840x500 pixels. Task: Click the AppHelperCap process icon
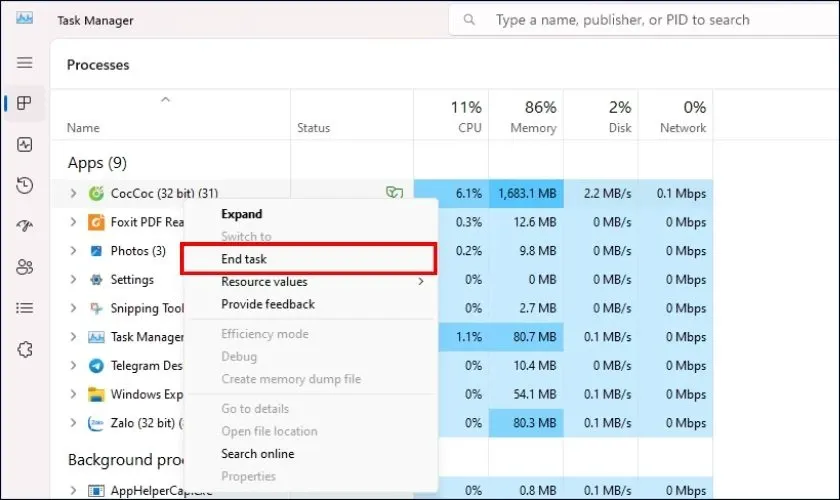[x=96, y=490]
